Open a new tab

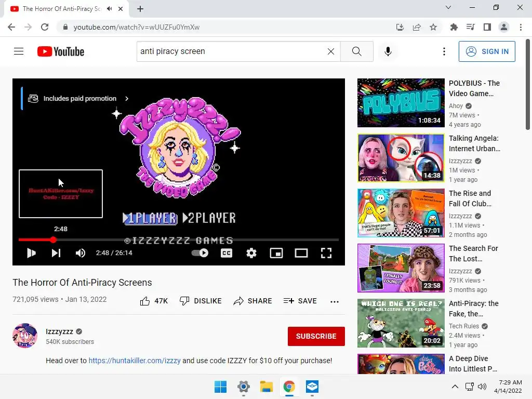click(140, 9)
